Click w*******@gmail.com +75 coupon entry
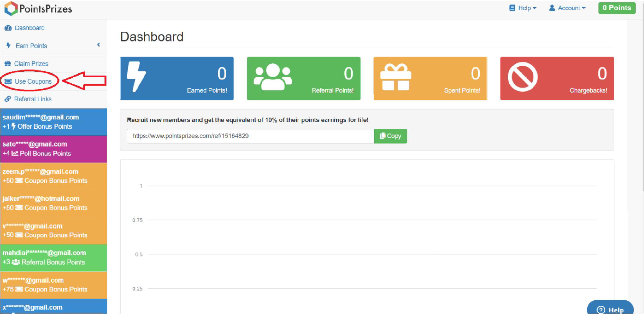This screenshot has width=644, height=314. click(53, 285)
